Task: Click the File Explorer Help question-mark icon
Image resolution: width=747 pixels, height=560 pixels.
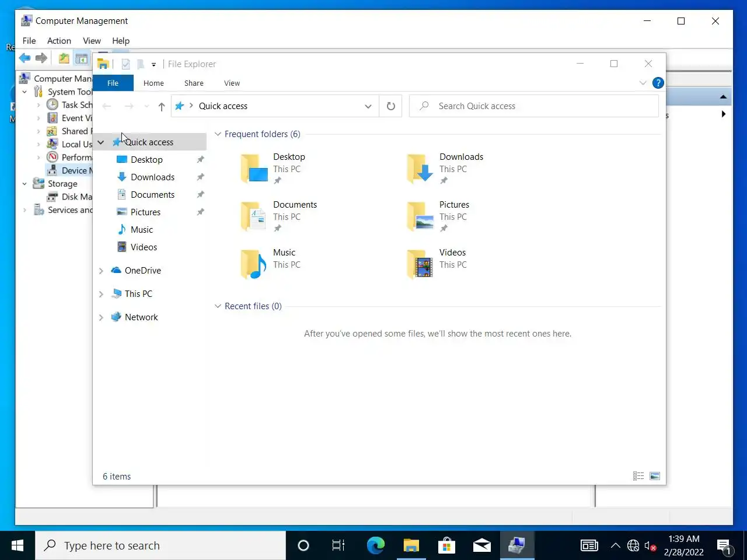Action: [658, 83]
